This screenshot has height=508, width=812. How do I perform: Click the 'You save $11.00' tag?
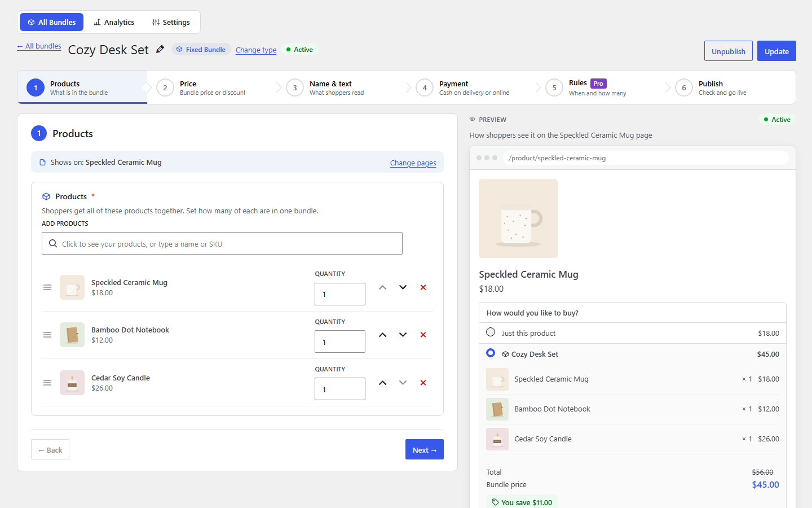point(522,502)
